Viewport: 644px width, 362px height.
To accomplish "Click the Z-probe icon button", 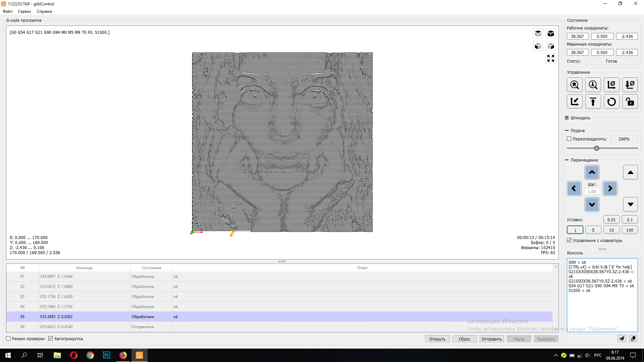I will click(593, 85).
